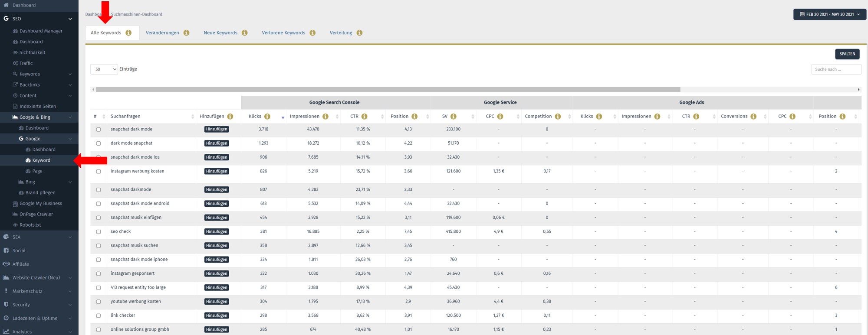868x335 pixels.
Task: Click info icon beside Neue Keywords tab
Action: click(245, 33)
